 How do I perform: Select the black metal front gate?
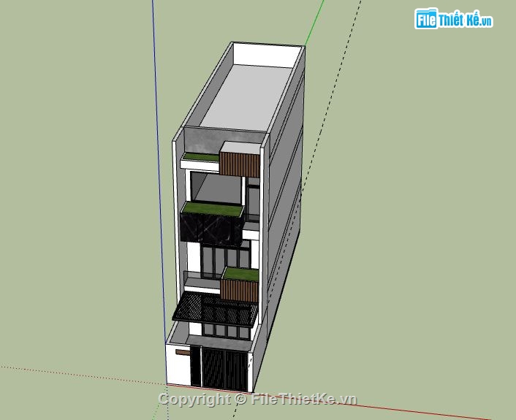click(x=224, y=369)
